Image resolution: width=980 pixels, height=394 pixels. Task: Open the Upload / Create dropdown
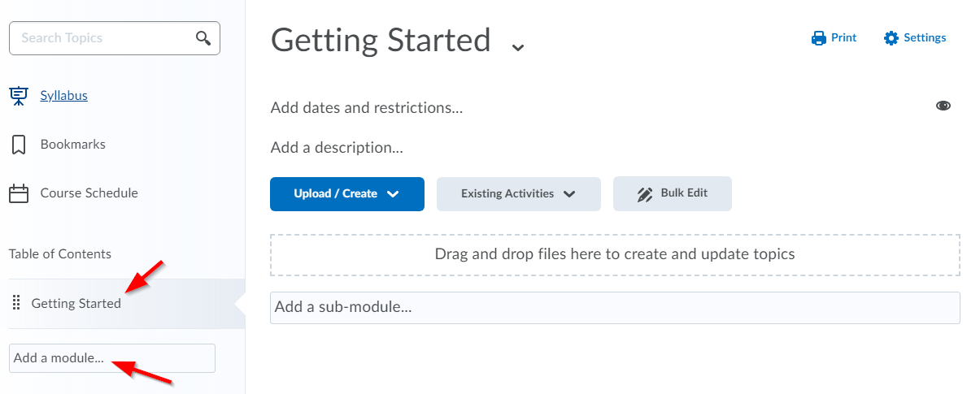(x=347, y=194)
